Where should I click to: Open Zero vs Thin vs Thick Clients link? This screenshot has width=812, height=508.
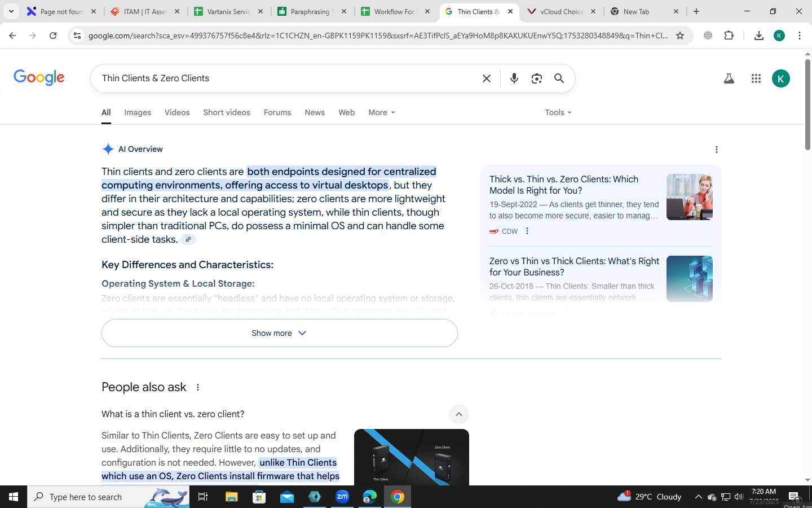(x=574, y=266)
